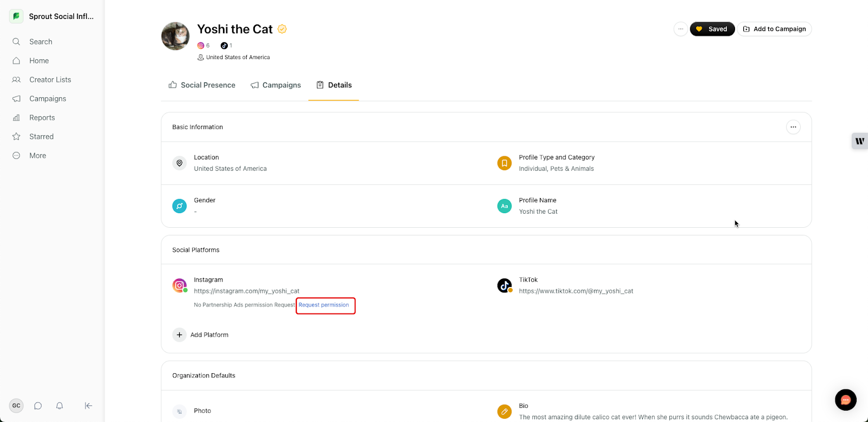Click the Profile Type bookmark icon
The width and height of the screenshot is (868, 422).
tap(505, 163)
